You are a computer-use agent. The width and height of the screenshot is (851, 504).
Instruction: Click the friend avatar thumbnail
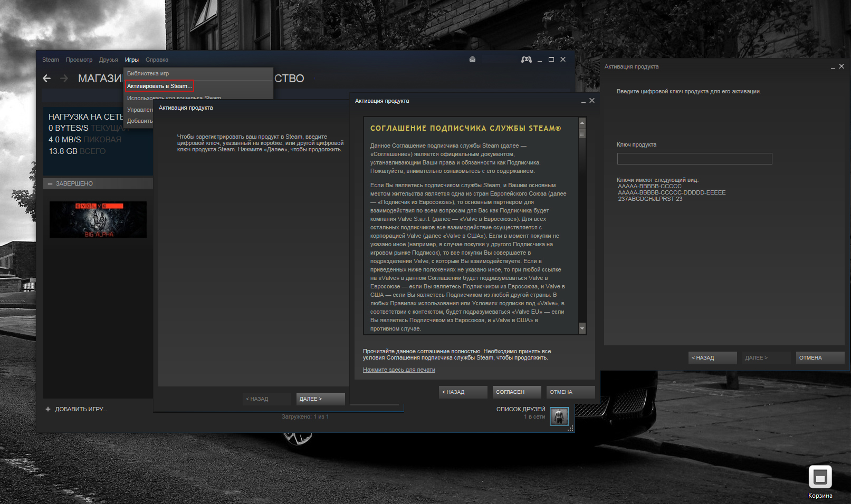[x=559, y=416]
